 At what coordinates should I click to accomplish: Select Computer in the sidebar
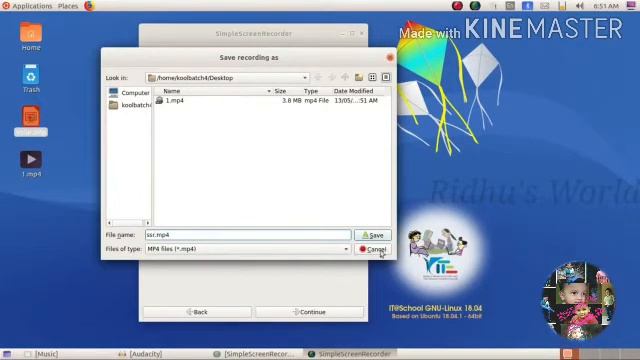[129, 93]
